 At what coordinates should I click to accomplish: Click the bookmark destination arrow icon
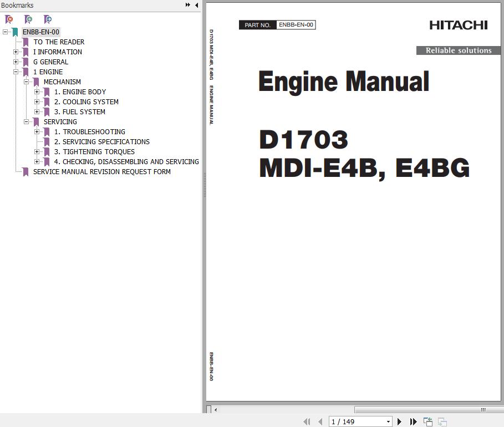(x=48, y=19)
